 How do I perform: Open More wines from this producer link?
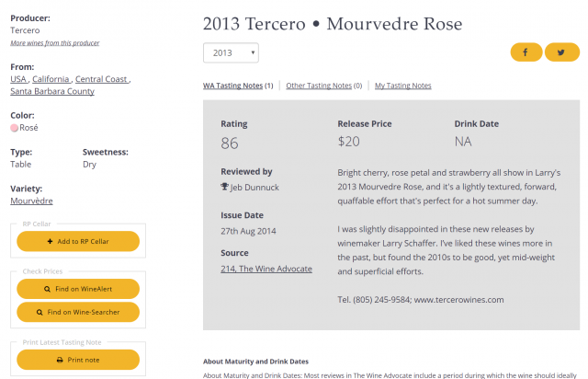click(55, 43)
